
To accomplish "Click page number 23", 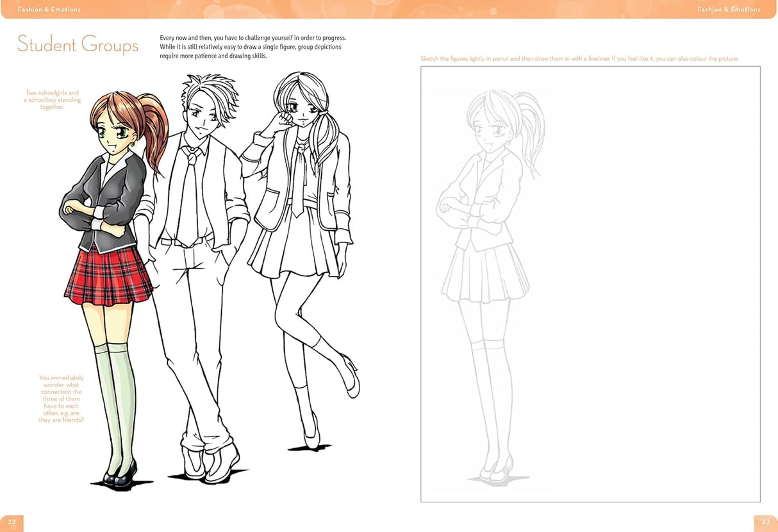I will click(766, 522).
